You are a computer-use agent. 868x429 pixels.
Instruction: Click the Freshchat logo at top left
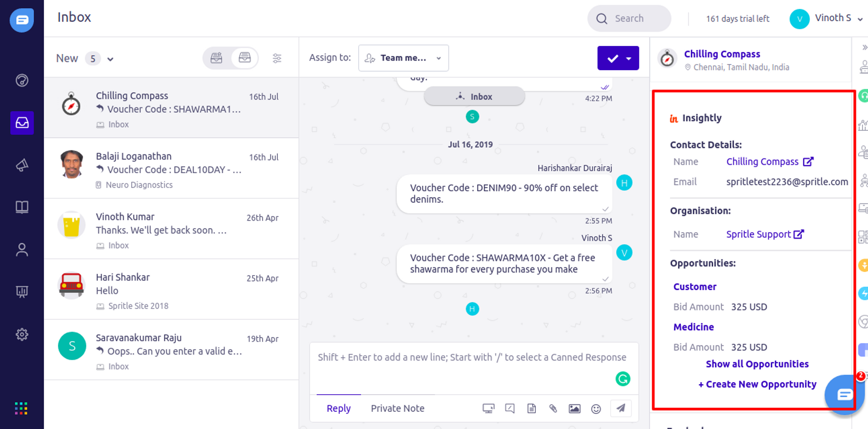22,20
